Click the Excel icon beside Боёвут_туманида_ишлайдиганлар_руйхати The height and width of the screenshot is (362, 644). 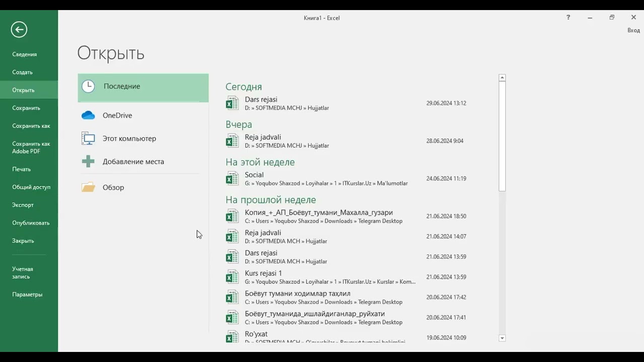232,317
